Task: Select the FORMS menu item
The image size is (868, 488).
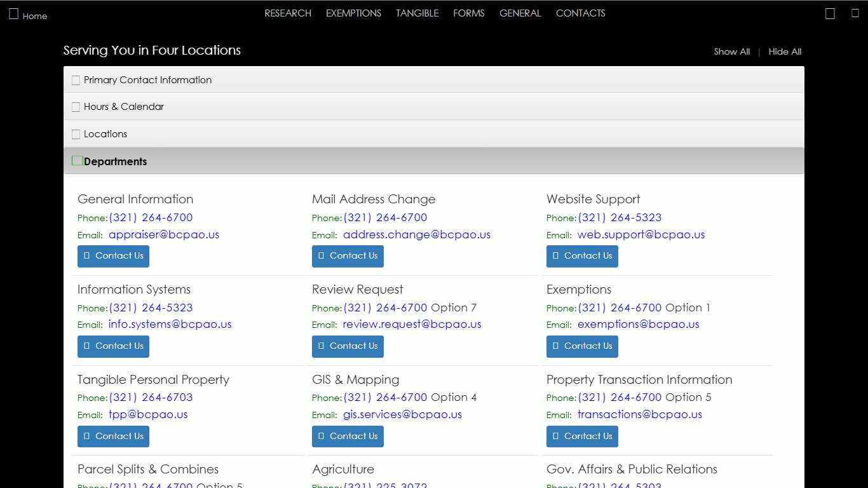Action: pyautogui.click(x=469, y=13)
